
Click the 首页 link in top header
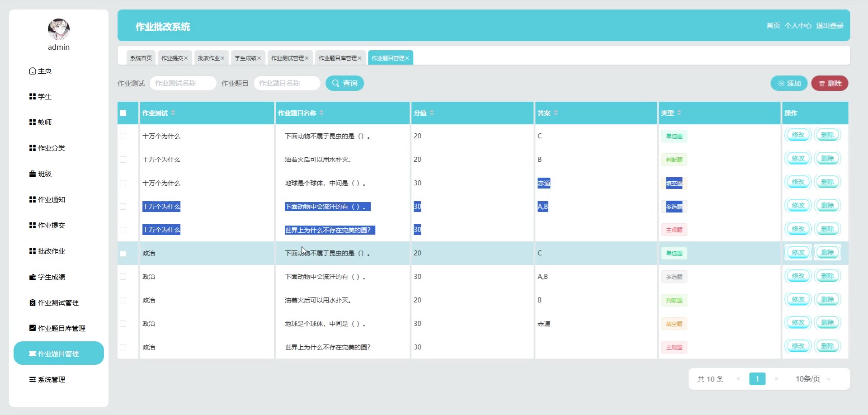[x=773, y=26]
